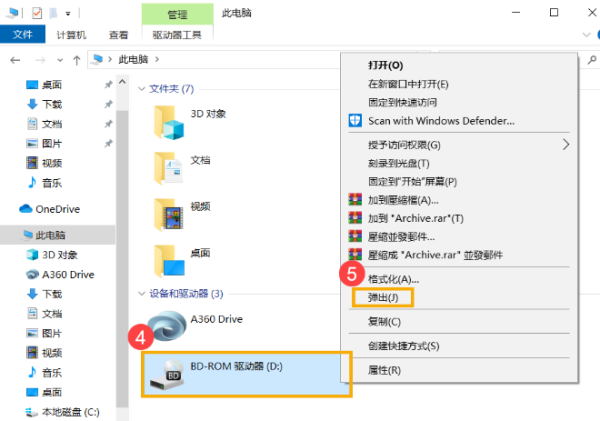Select 音乐 in quick access sidebar

point(52,183)
